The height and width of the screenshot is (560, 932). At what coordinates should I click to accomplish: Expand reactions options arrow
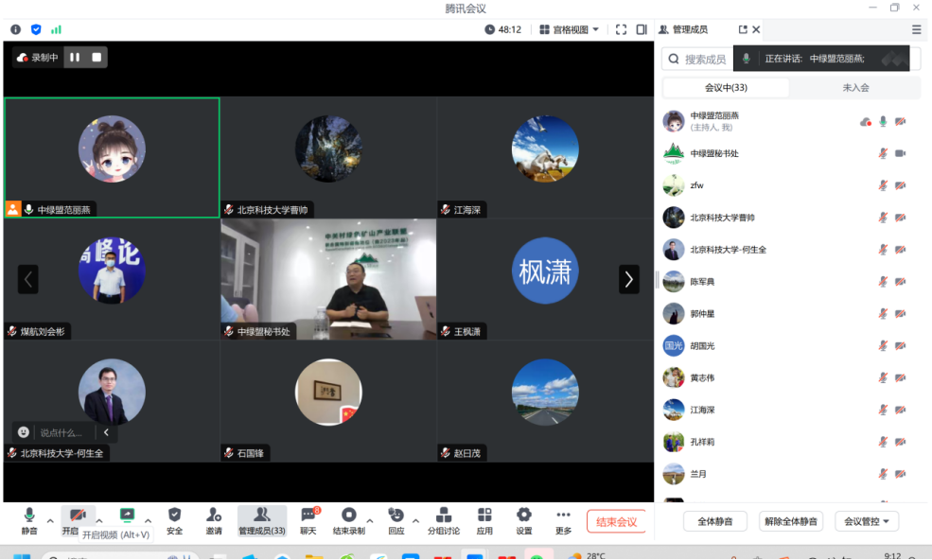pyautogui.click(x=415, y=521)
